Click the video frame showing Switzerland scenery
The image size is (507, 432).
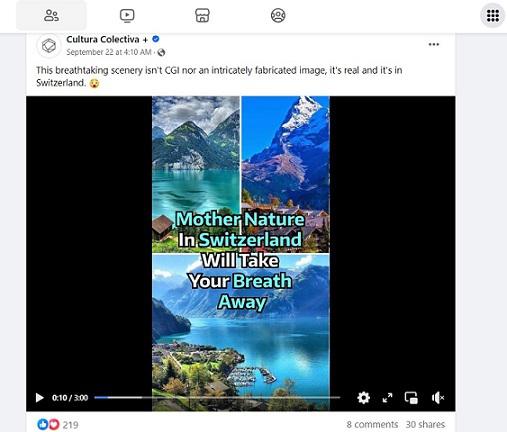[x=241, y=253]
